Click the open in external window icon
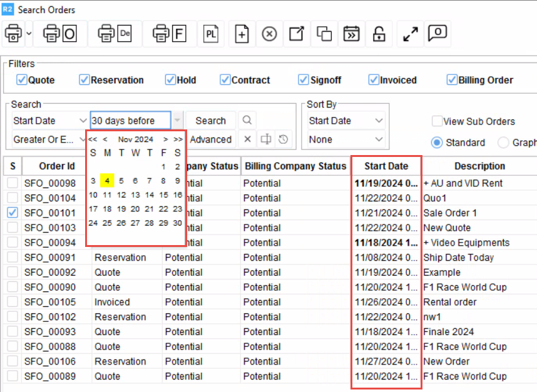537x392 pixels. [x=297, y=34]
